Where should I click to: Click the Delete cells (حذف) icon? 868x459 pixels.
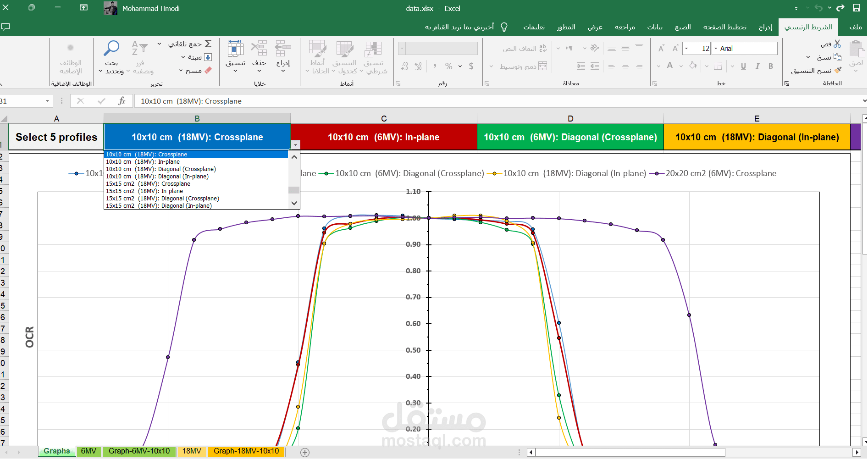[259, 49]
